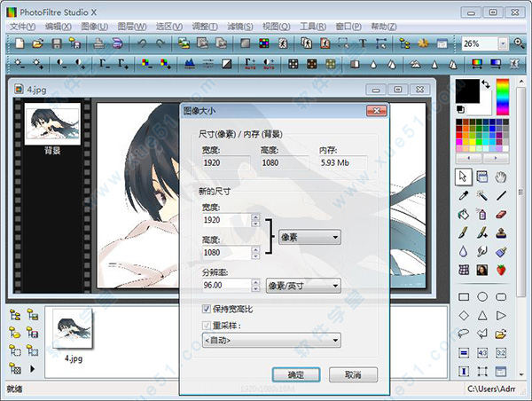The width and height of the screenshot is (532, 401).
Task: Open the Window menu (窗口)
Action: [348, 27]
